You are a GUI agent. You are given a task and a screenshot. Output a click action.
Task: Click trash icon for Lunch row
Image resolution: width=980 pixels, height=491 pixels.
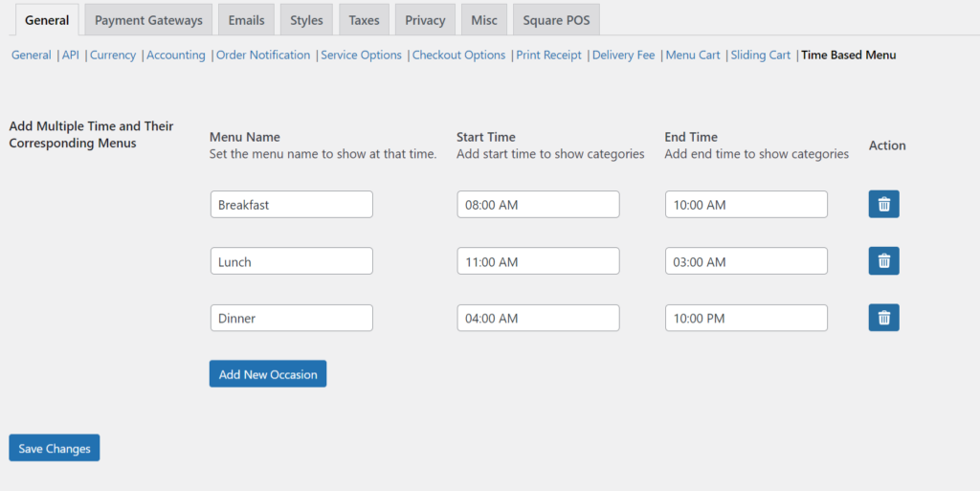click(x=883, y=261)
